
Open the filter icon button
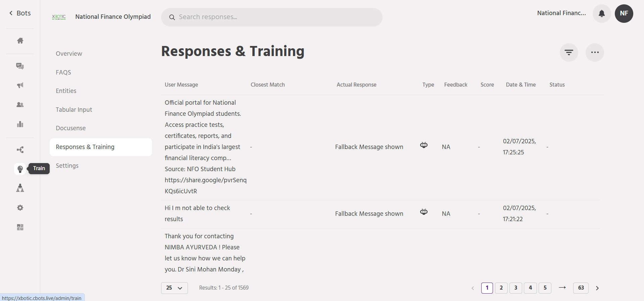tap(569, 52)
